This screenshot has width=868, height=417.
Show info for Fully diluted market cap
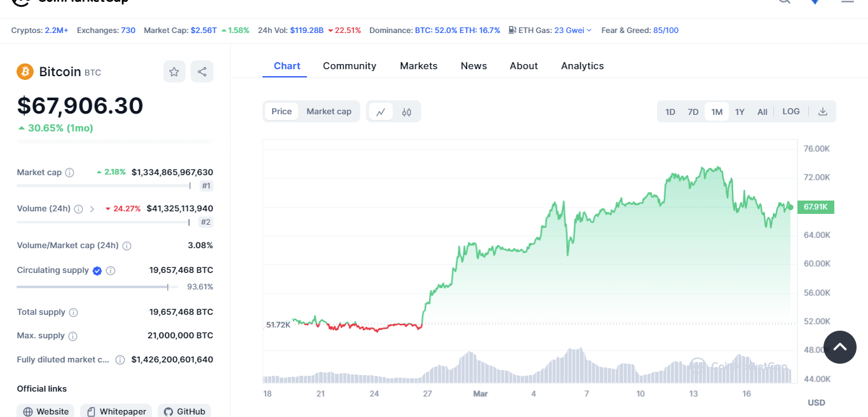[x=120, y=360]
